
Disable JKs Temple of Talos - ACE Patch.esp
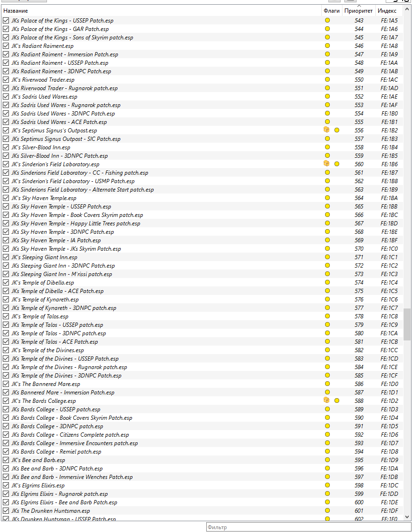[6, 342]
